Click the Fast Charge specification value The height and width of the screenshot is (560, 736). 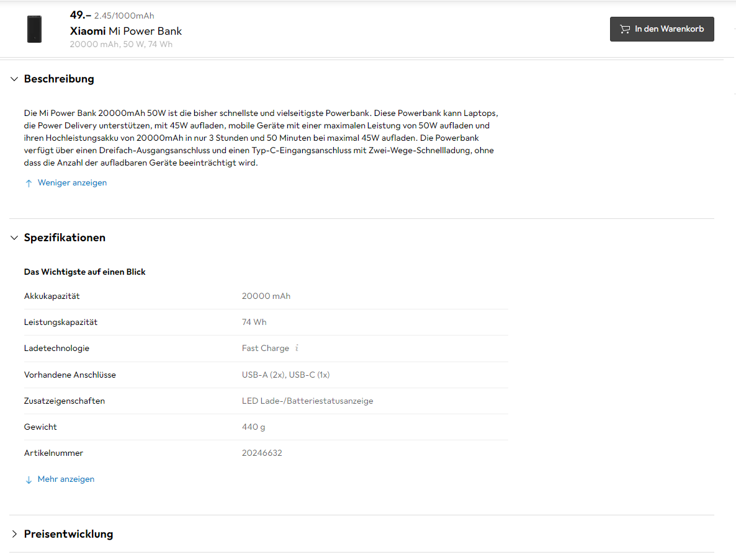click(265, 348)
